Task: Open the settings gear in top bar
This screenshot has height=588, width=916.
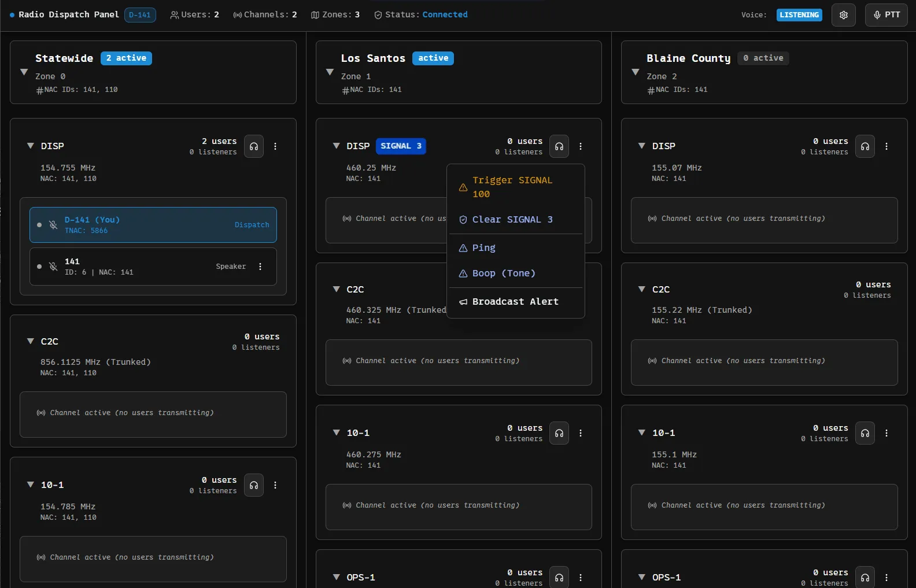Action: coord(843,15)
